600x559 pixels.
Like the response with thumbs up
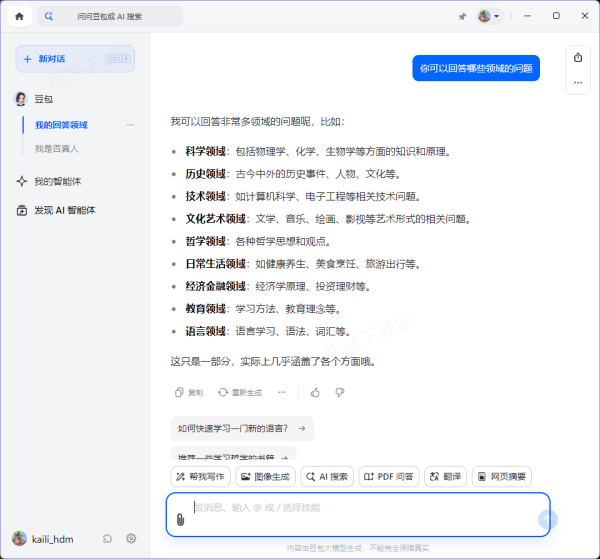315,392
